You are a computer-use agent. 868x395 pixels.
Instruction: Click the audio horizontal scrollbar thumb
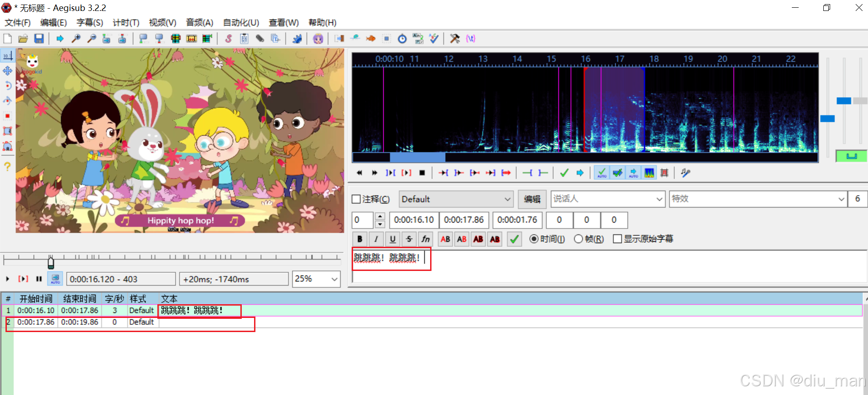pyautogui.click(x=417, y=157)
